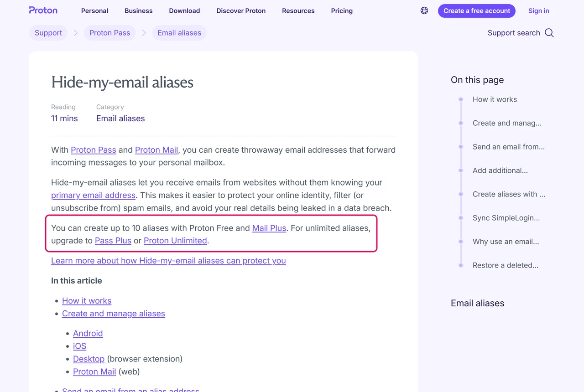Viewport: 584px width, 392px height.
Task: Click the Support search text
Action: point(514,33)
